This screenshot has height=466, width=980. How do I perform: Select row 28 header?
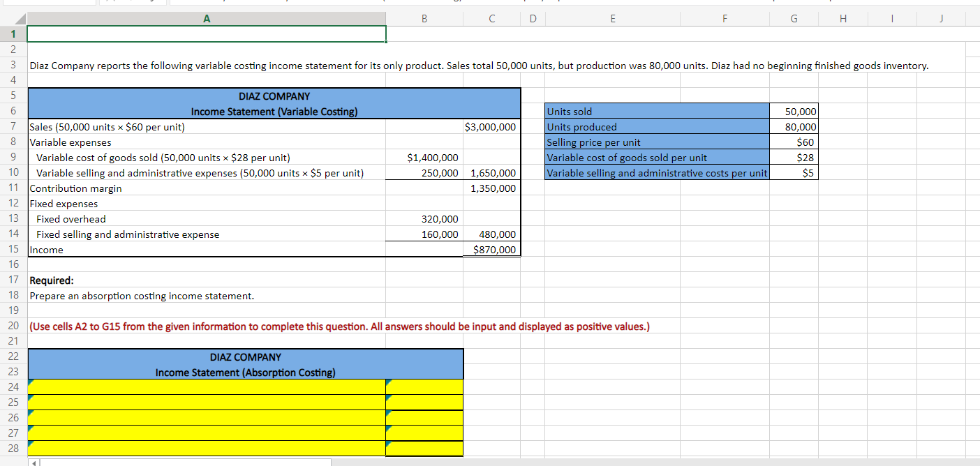pos(13,448)
